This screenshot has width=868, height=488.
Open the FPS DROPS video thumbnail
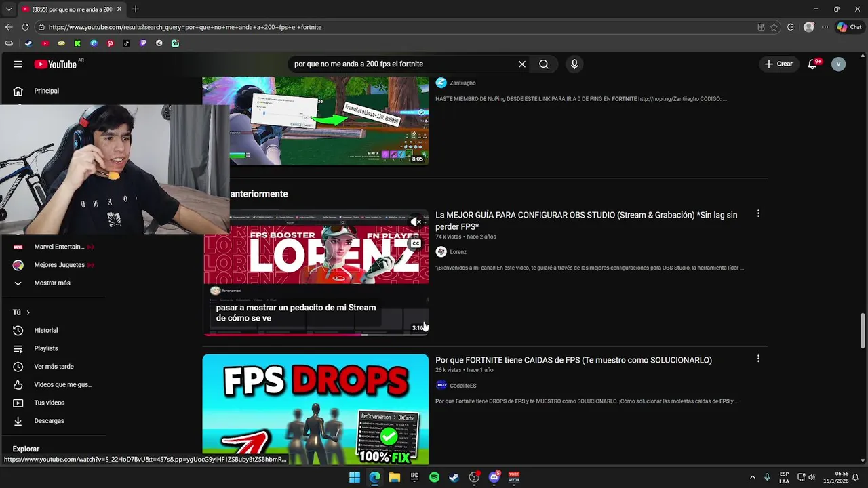point(315,409)
